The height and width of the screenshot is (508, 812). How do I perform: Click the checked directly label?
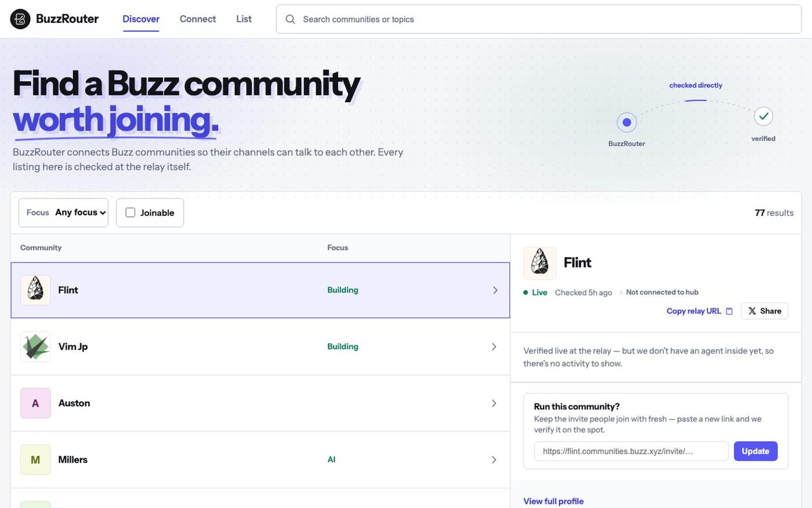(x=695, y=85)
